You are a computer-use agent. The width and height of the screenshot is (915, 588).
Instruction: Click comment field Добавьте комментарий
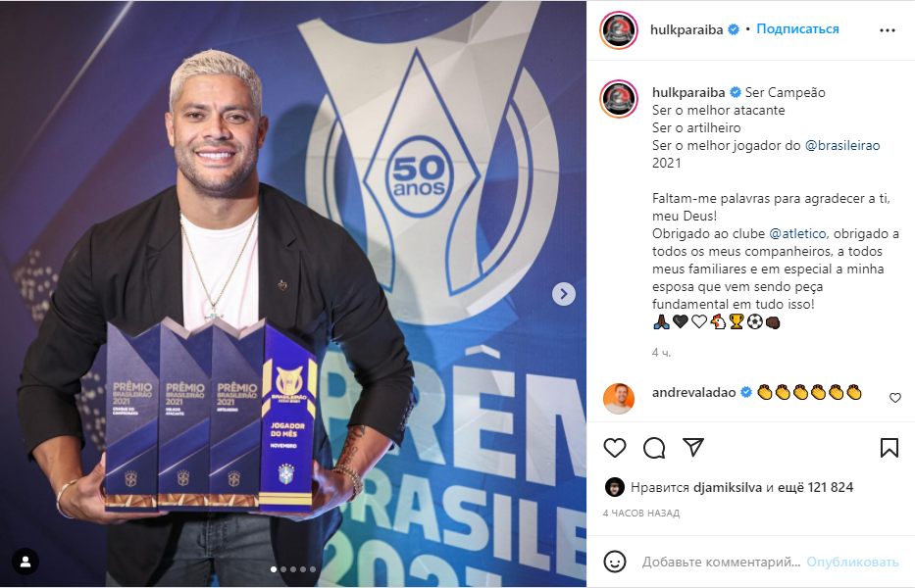pos(721,562)
